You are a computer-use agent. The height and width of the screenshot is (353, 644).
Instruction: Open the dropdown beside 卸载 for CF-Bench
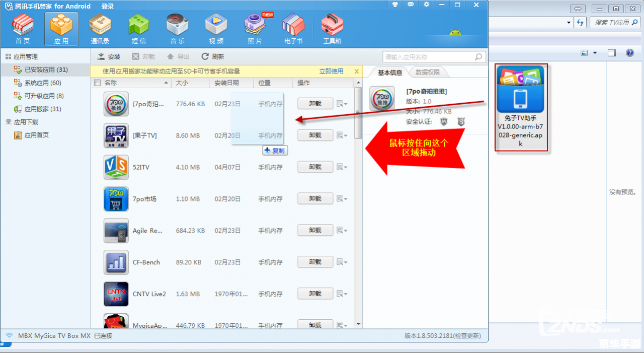click(x=342, y=262)
